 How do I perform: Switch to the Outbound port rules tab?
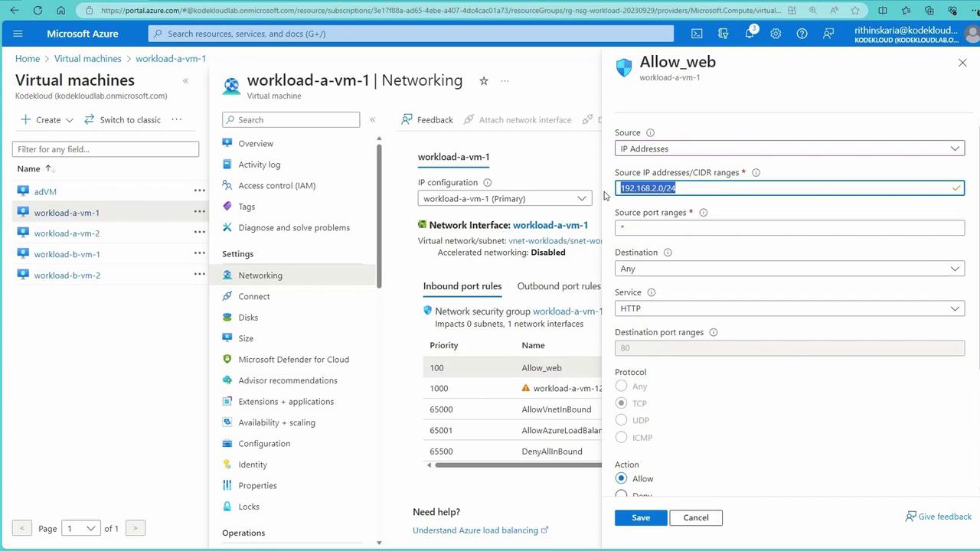pyautogui.click(x=559, y=286)
